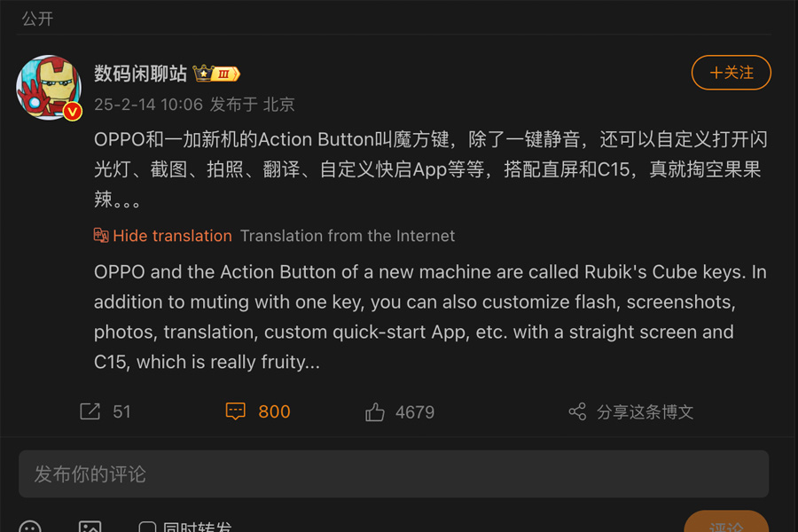Follow via the +关注 button
Viewport: 798px width, 532px height.
(731, 73)
